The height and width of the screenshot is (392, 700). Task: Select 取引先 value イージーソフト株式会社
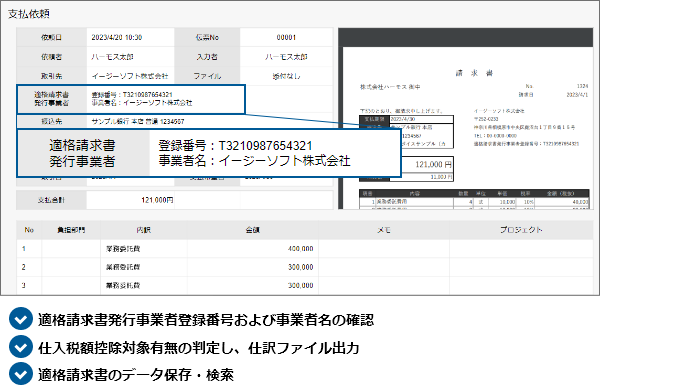[130, 76]
